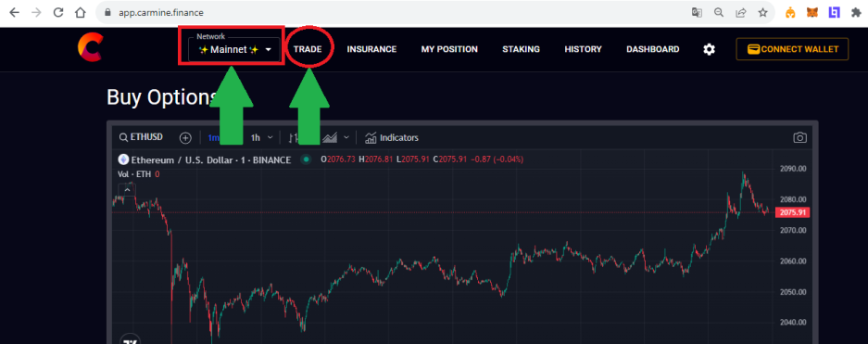Expand the time interval chevron menu
The height and width of the screenshot is (344, 868).
tap(270, 137)
